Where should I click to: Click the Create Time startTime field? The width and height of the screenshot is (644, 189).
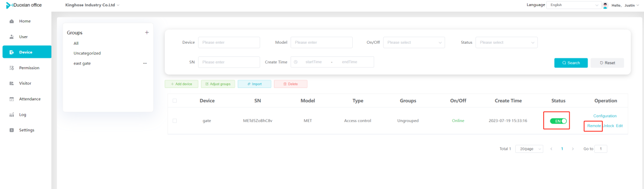click(313, 62)
